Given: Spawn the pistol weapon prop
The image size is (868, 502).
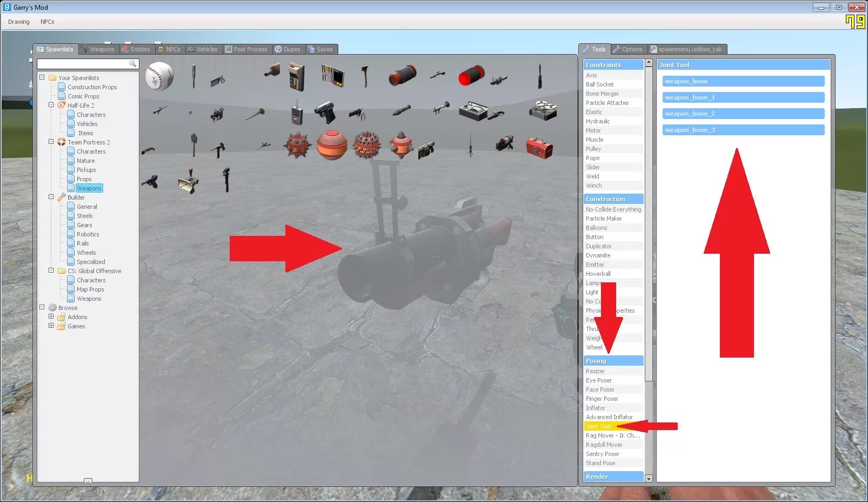Looking at the screenshot, I should (x=325, y=112).
